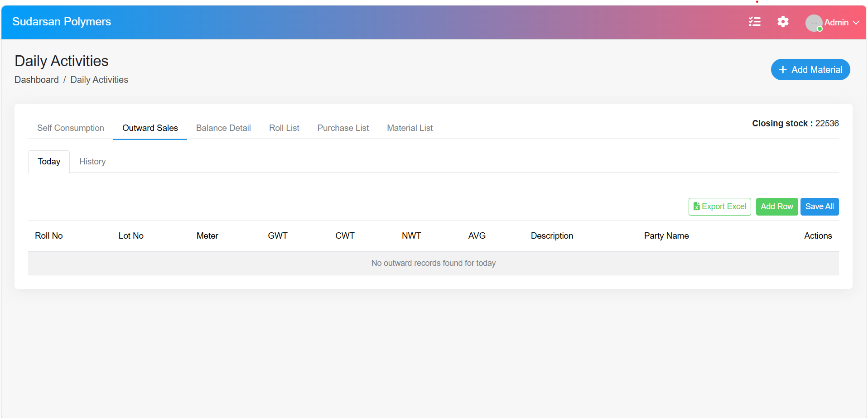The image size is (868, 418).
Task: Switch to the History sub-tab
Action: [92, 162]
